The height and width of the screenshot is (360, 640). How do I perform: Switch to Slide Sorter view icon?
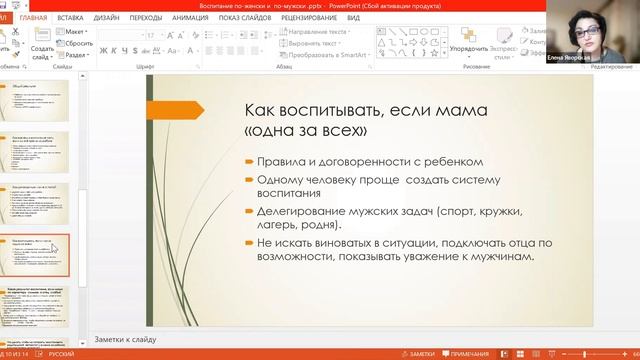pos(520,354)
